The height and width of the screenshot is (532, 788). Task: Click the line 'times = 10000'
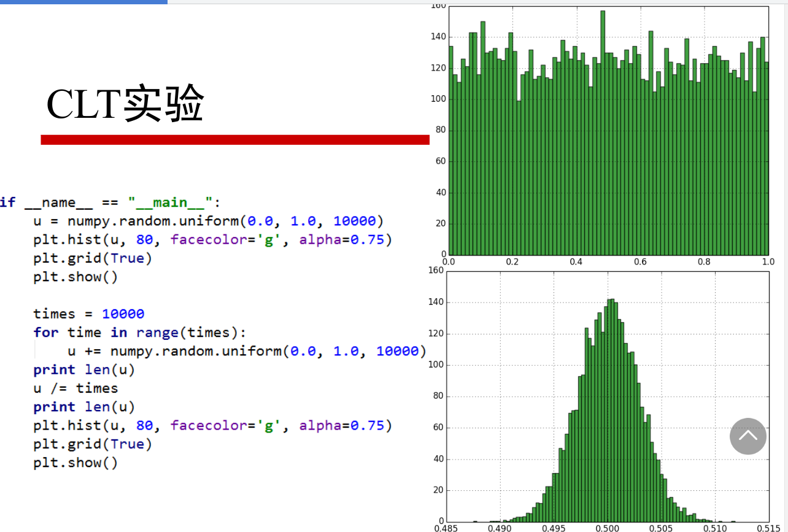tap(89, 314)
